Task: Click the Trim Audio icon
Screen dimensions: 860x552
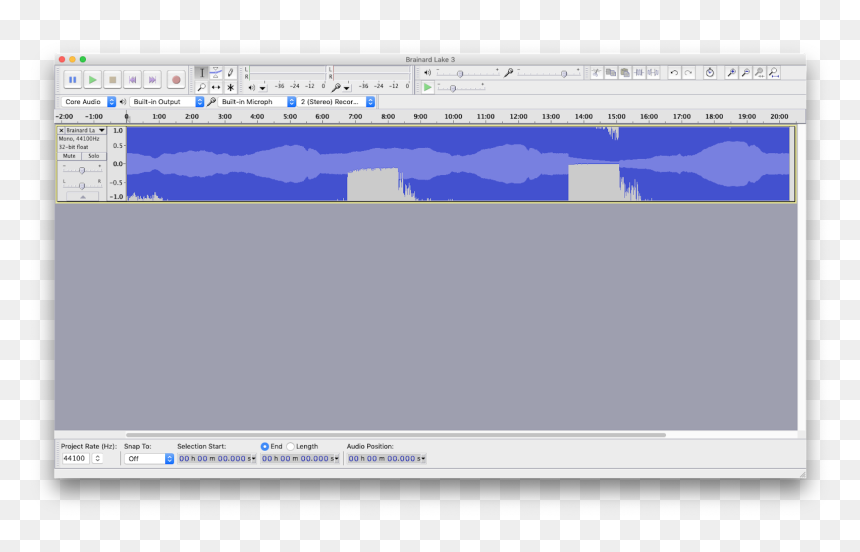Action: [639, 72]
